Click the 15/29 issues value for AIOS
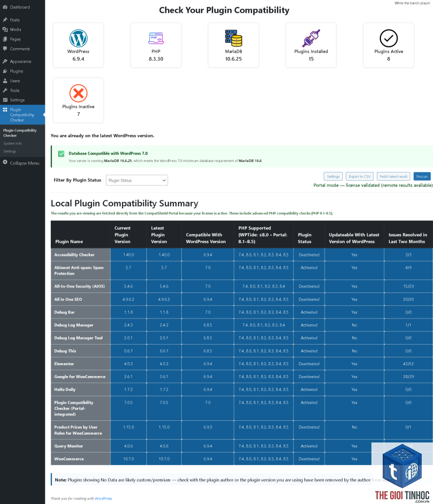This screenshot has height=504, width=433. tap(408, 286)
